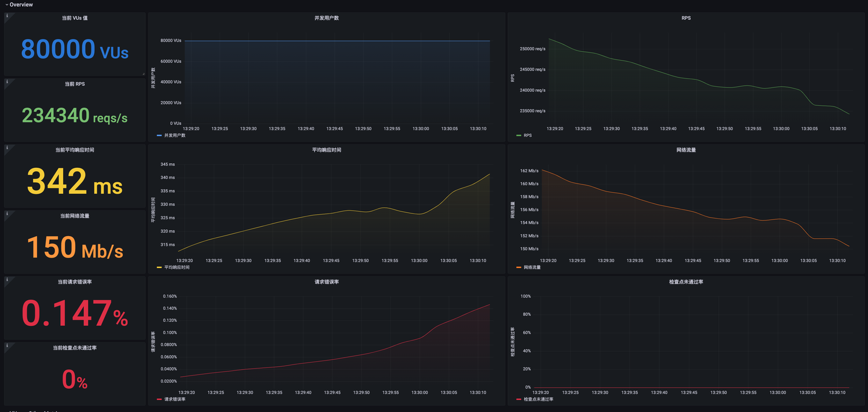Click info icon on 当前检查点未通过率 panel
868x412 pixels.
click(x=7, y=346)
